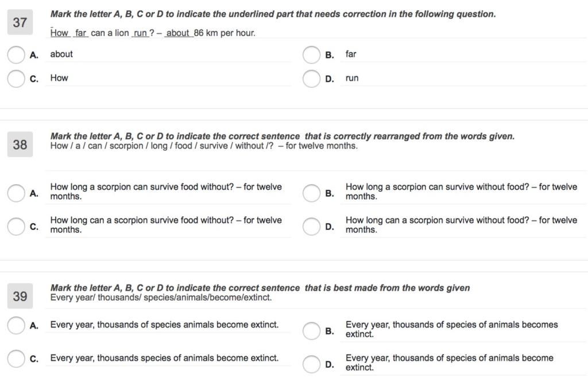
Task: Pick radio D for question 39
Action: [311, 364]
